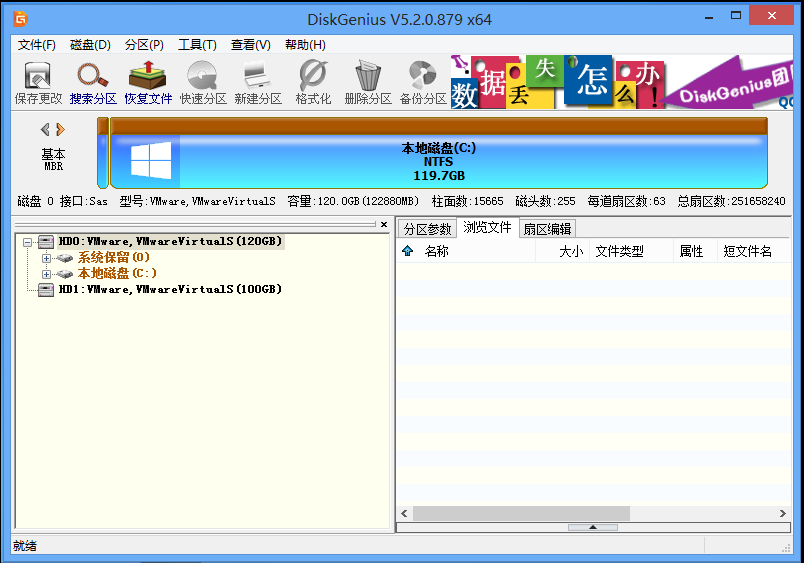Maximize the DiskGenius window
This screenshot has height=563, width=804.
[736, 16]
